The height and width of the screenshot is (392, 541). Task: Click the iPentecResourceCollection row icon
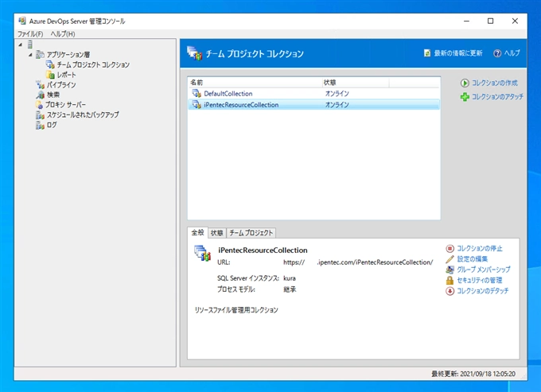point(197,104)
